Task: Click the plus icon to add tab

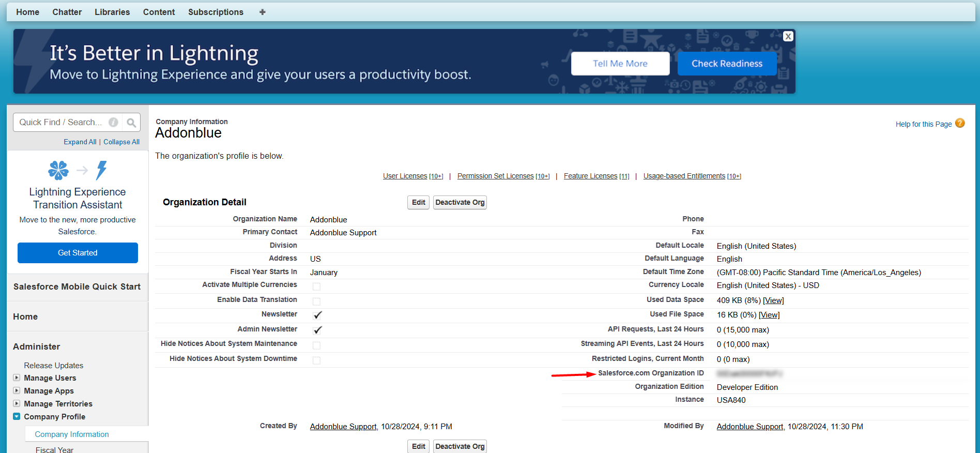Action: (x=263, y=12)
